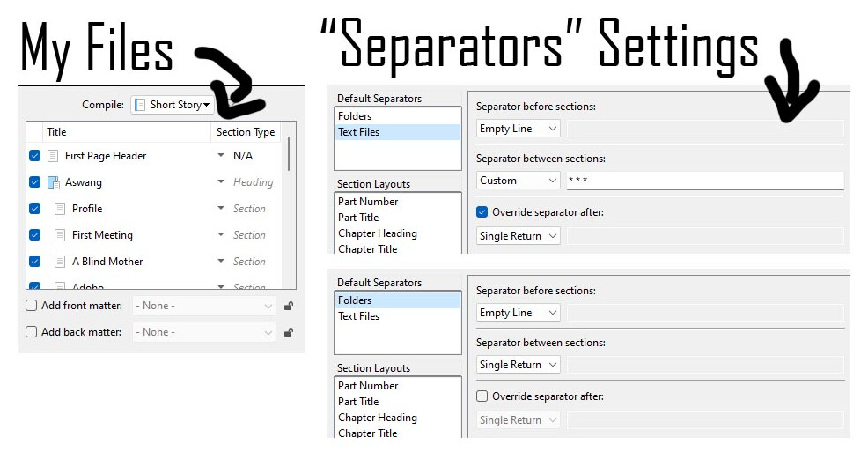Enable the unchecked Override separator after option
The height and width of the screenshot is (474, 868).
tap(482, 396)
